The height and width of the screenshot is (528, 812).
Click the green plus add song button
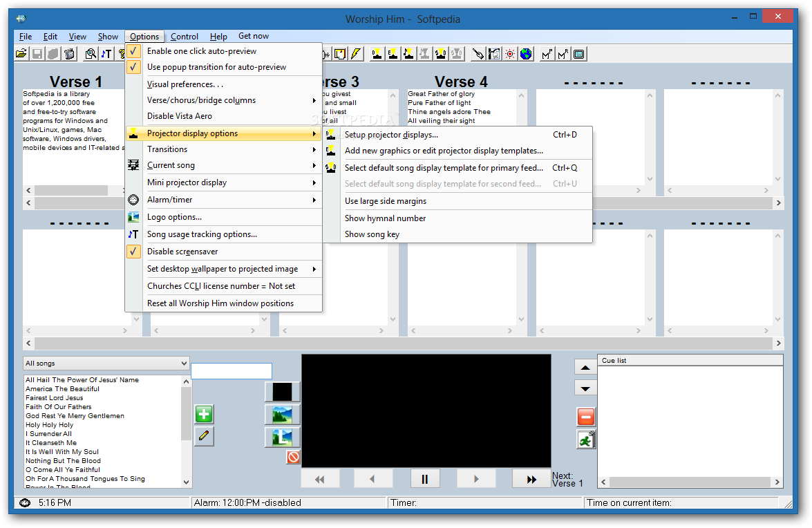tap(204, 414)
